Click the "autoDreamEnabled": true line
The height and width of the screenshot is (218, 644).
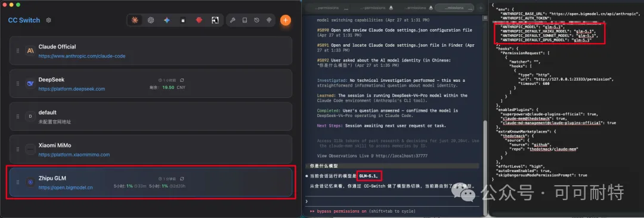point(524,171)
